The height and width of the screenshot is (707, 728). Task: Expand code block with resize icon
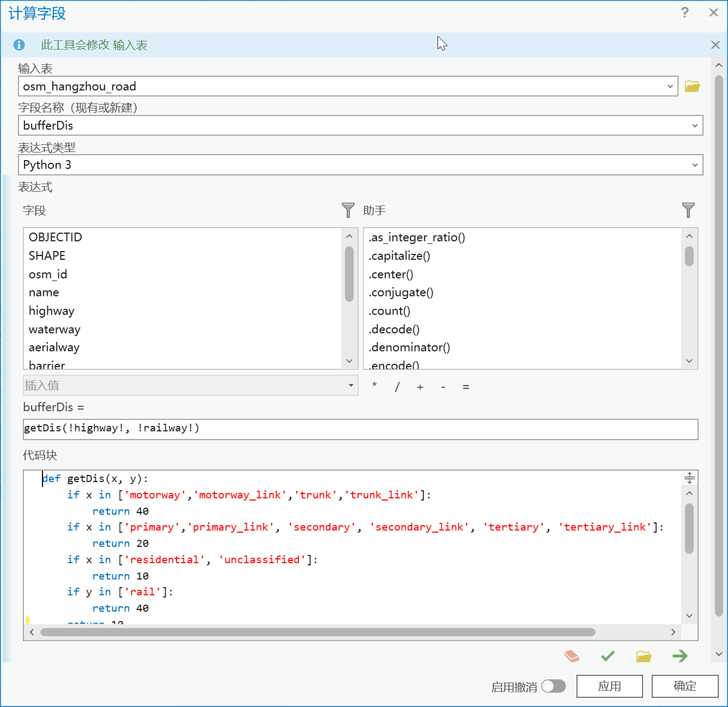pyautogui.click(x=689, y=478)
